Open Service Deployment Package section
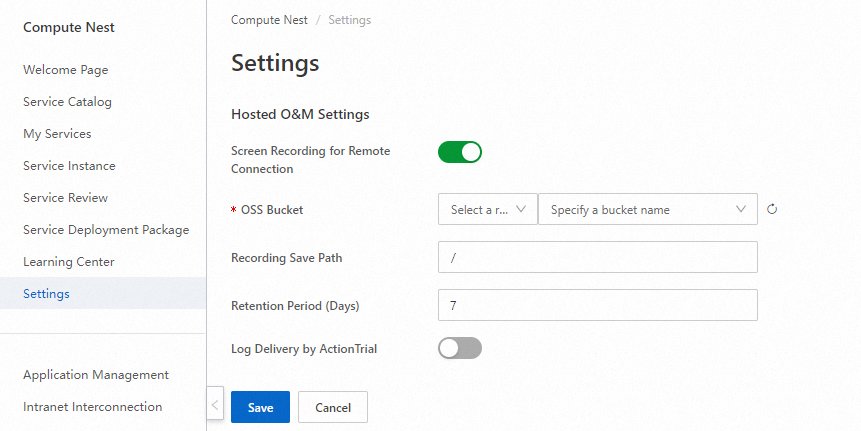 (x=106, y=230)
